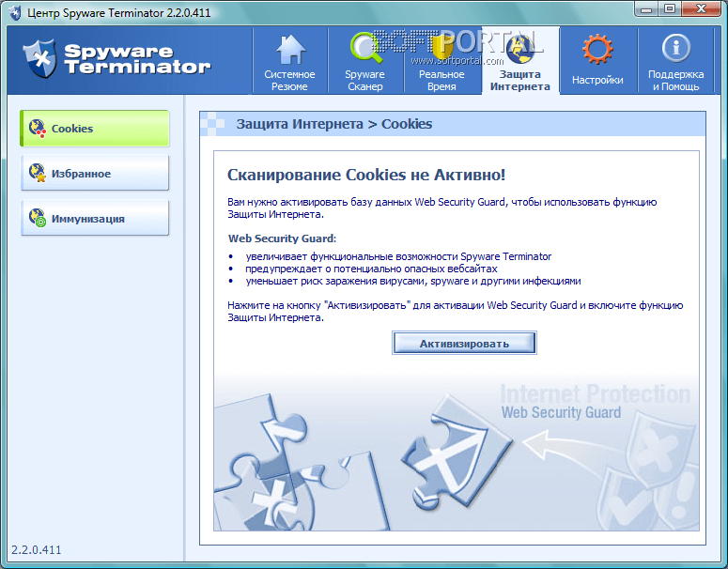This screenshot has width=728, height=569.
Task: Open the Настройки gear icon
Action: click(597, 49)
